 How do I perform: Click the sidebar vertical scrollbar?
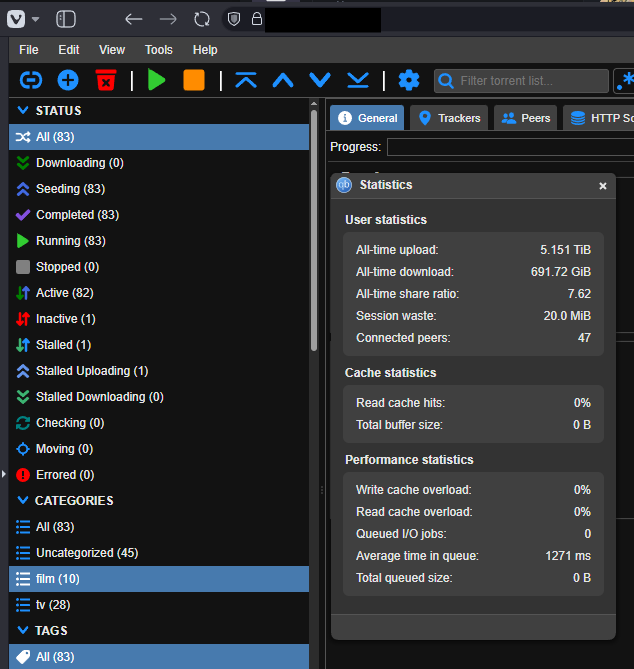tap(314, 230)
